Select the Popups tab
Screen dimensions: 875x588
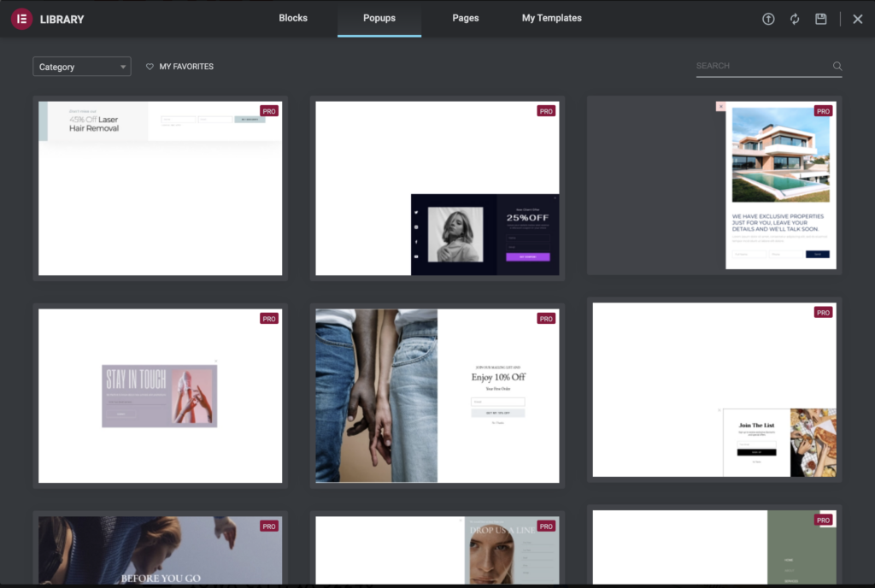click(x=379, y=18)
